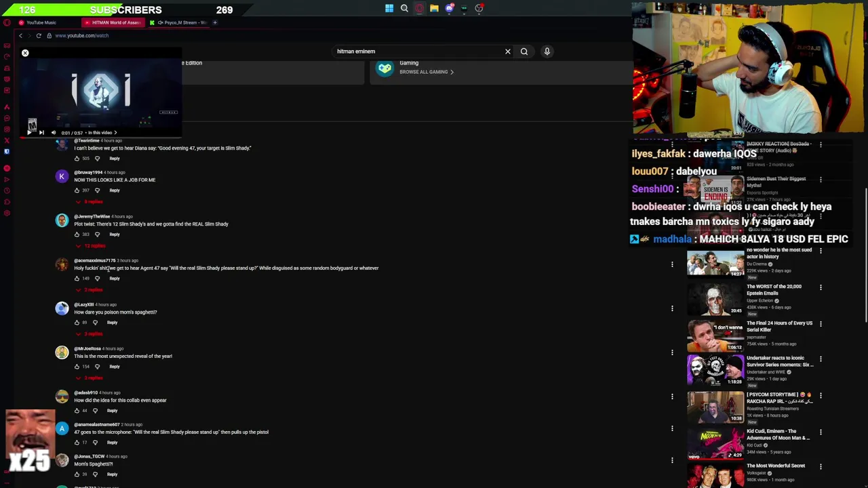The height and width of the screenshot is (488, 868).
Task: Open Windows Start menu icon
Action: pos(389,8)
